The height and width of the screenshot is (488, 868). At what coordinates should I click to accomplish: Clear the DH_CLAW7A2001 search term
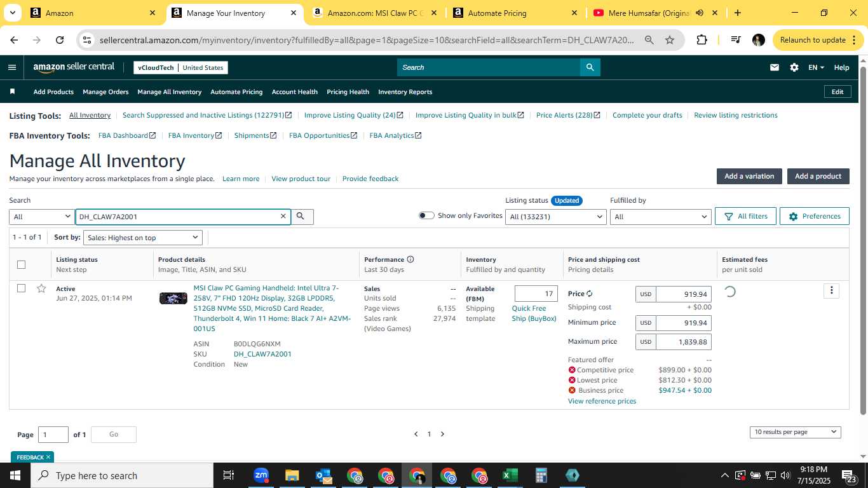pos(283,217)
